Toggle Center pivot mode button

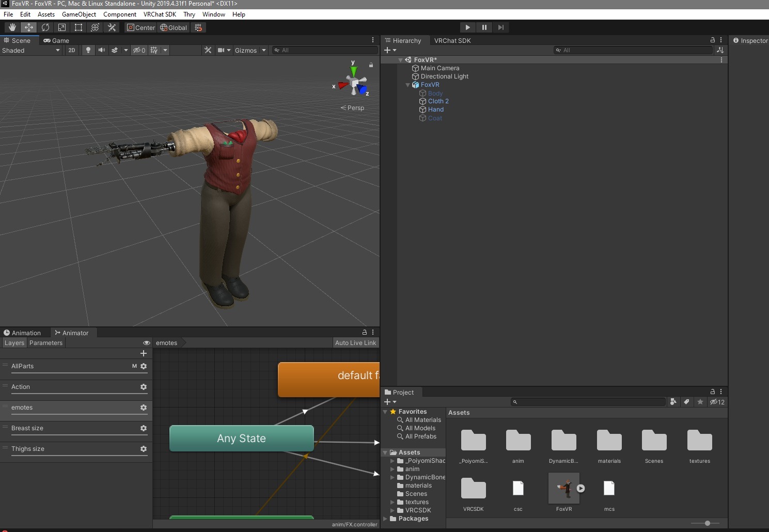coord(141,27)
